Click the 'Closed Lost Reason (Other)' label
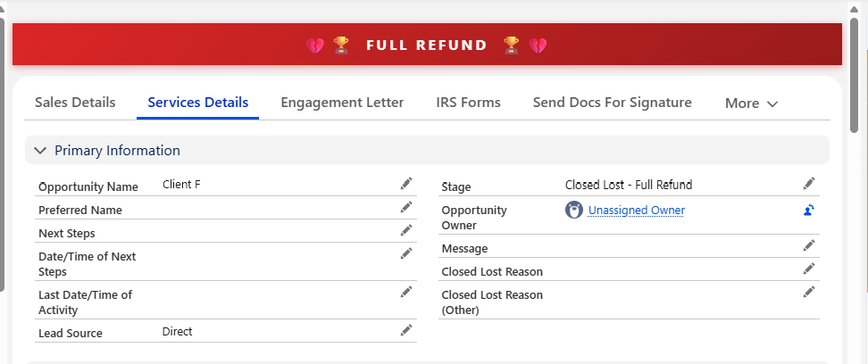Screen dimensions: 868x364 pos(492,302)
